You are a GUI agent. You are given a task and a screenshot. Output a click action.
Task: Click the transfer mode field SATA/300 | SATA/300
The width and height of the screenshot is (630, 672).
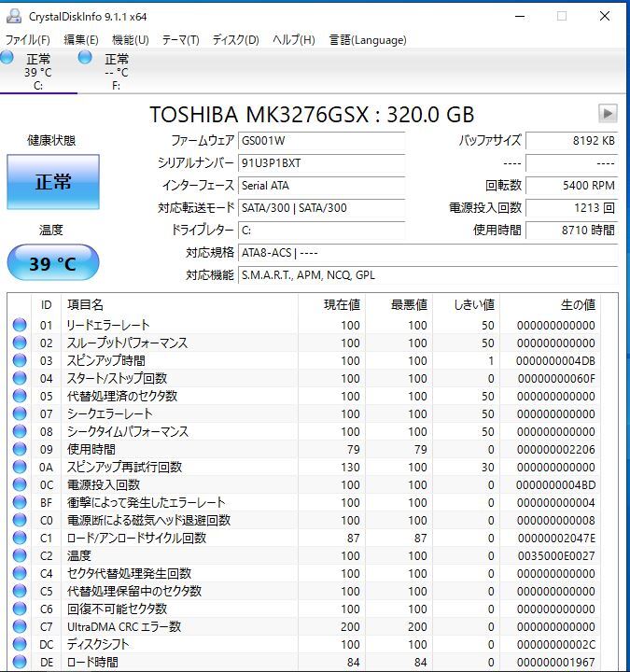[321, 208]
